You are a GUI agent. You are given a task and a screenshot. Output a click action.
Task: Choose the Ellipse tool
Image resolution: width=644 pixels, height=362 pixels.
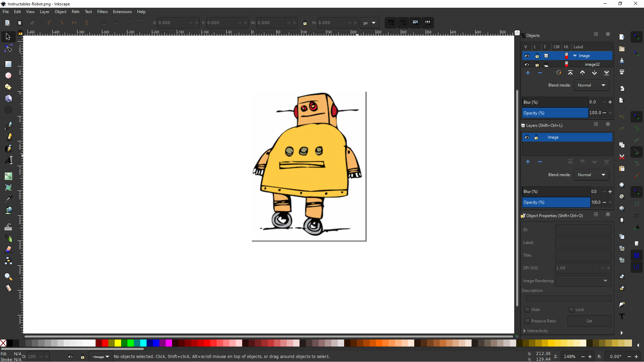point(8,75)
